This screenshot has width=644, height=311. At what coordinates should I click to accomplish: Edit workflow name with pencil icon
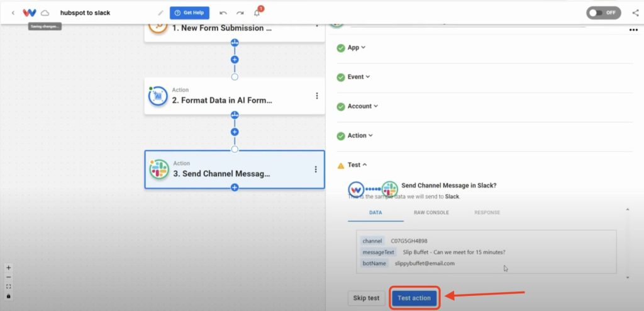(160, 13)
